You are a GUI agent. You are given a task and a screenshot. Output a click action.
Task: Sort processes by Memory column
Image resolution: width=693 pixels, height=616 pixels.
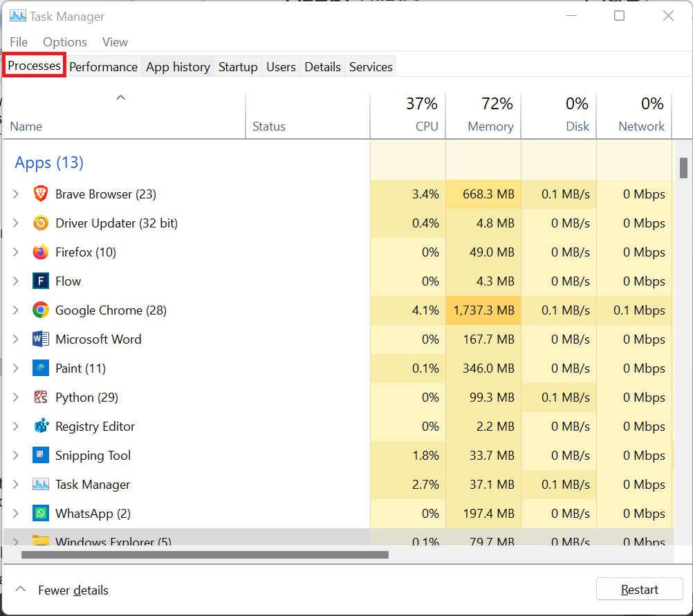point(483,115)
